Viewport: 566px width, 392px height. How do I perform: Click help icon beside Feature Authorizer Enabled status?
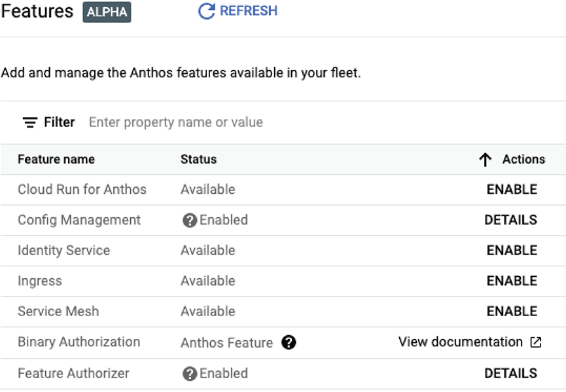point(190,374)
